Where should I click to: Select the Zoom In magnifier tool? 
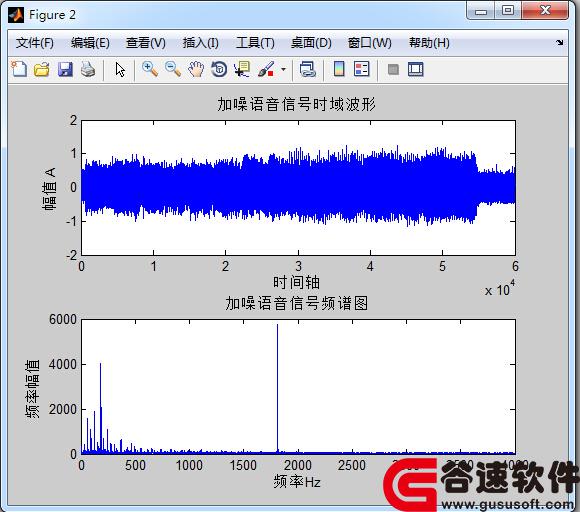pos(150,69)
